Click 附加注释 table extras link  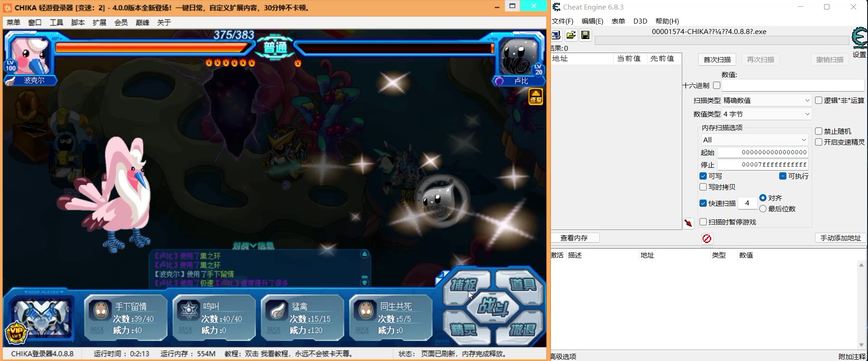(852, 356)
